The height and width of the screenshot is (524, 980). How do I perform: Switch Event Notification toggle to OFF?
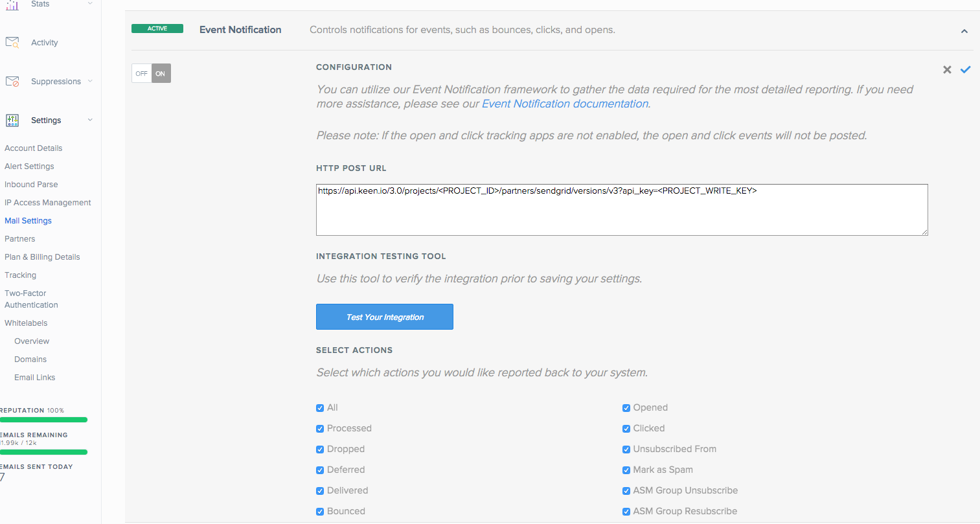click(x=142, y=73)
